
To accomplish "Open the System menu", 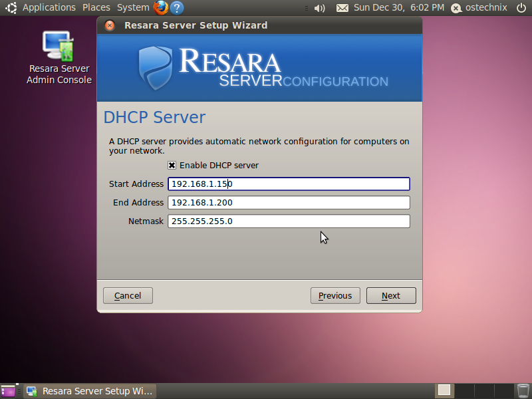I will tap(133, 7).
